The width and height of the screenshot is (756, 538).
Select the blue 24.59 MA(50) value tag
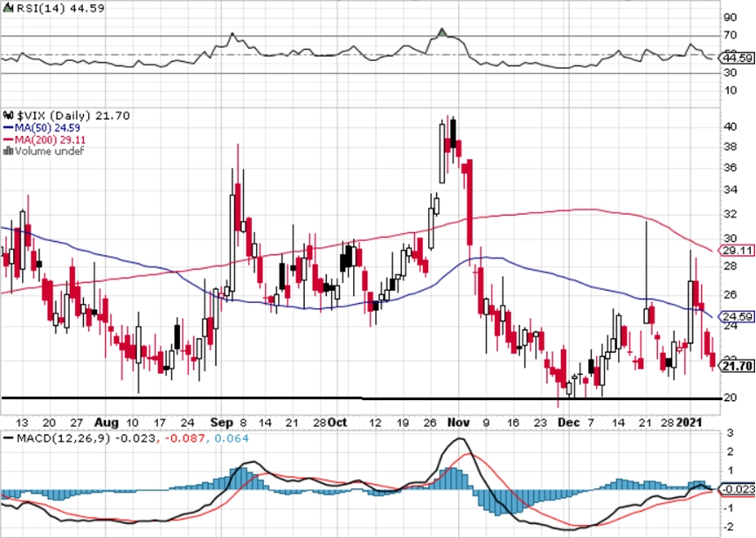click(x=737, y=317)
